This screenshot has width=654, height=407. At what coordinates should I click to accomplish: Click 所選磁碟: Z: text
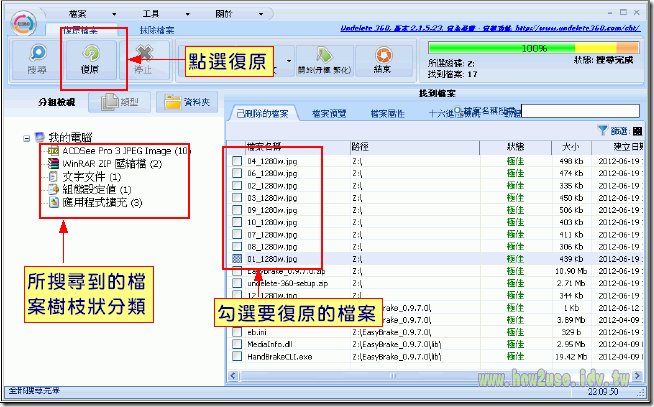pyautogui.click(x=451, y=63)
